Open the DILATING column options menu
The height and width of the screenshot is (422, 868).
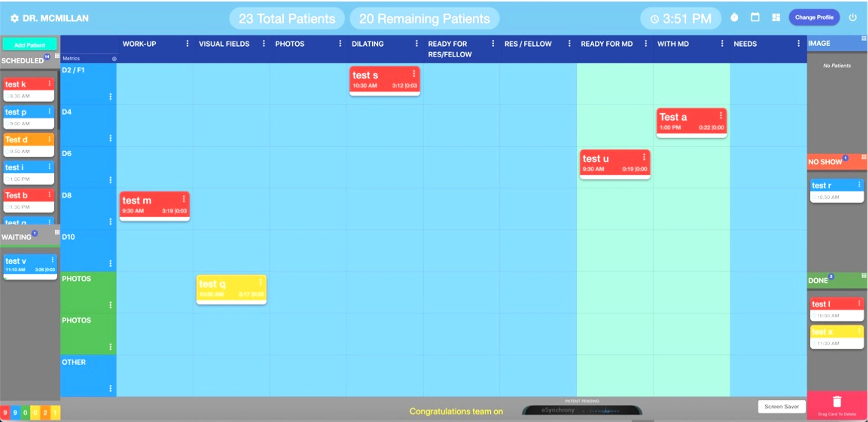click(416, 44)
